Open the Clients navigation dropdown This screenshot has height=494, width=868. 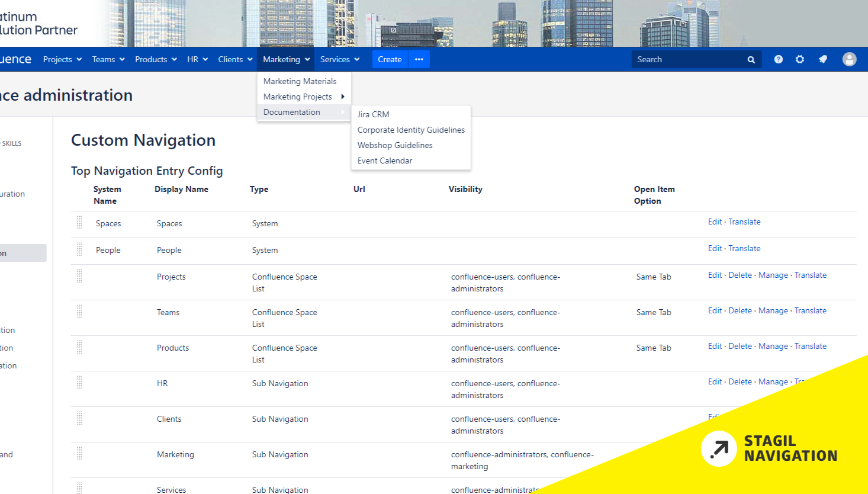pyautogui.click(x=235, y=59)
